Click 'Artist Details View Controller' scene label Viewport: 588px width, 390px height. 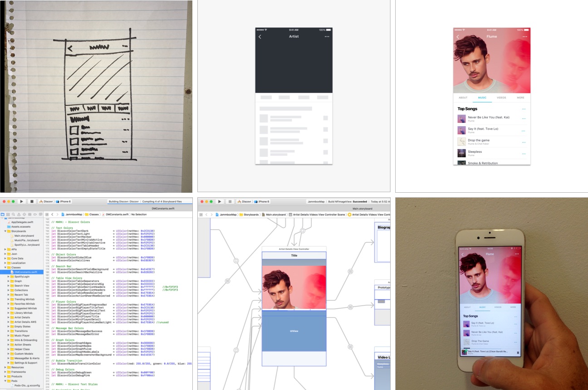(x=294, y=249)
